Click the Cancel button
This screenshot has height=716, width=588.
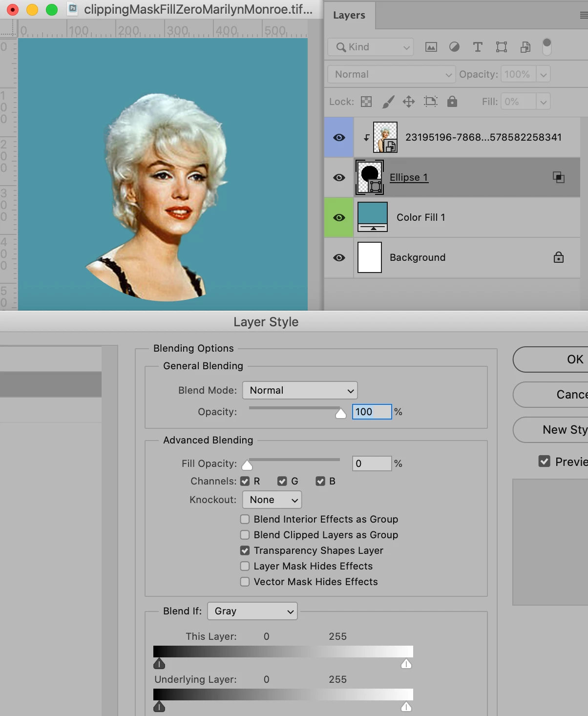tap(550, 395)
